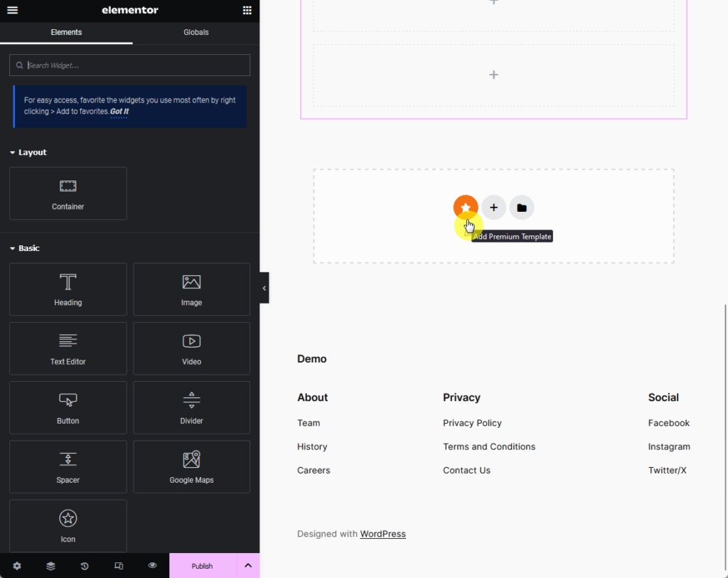This screenshot has height=578, width=728.
Task: Toggle preview mode with the eye icon
Action: pyautogui.click(x=152, y=566)
